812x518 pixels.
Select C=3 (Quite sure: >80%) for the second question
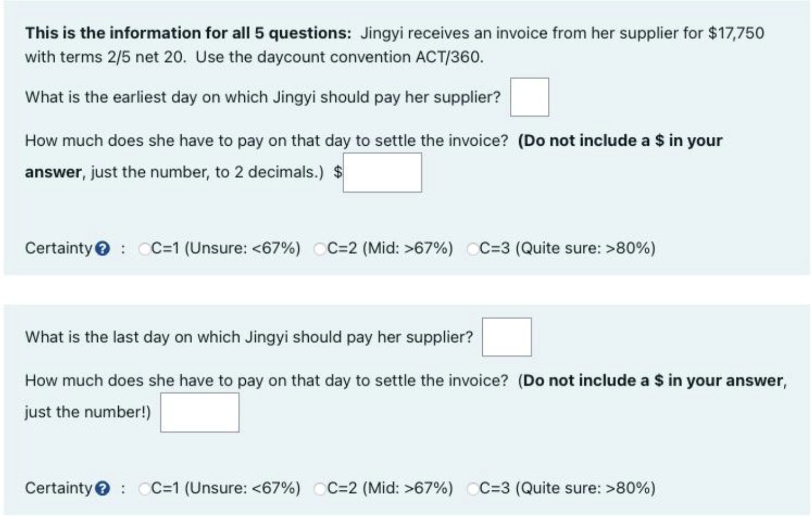pos(472,488)
